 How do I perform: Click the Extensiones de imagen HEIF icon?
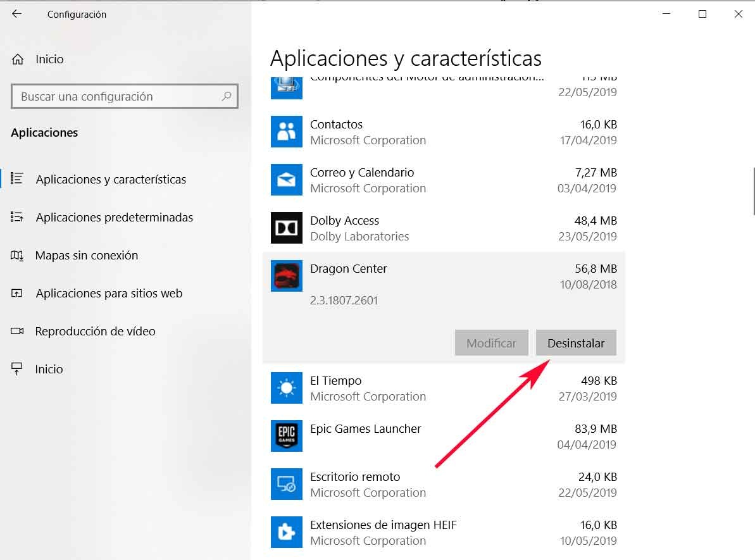click(x=287, y=532)
